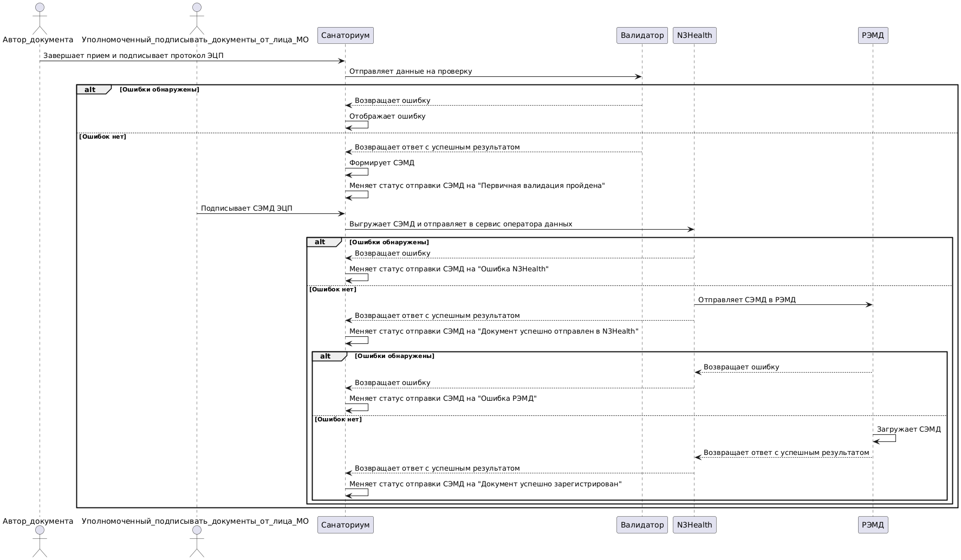Image resolution: width=961 pixels, height=560 pixels.
Task: Click message 'Отправляет данные на проверку'
Action: point(410,71)
